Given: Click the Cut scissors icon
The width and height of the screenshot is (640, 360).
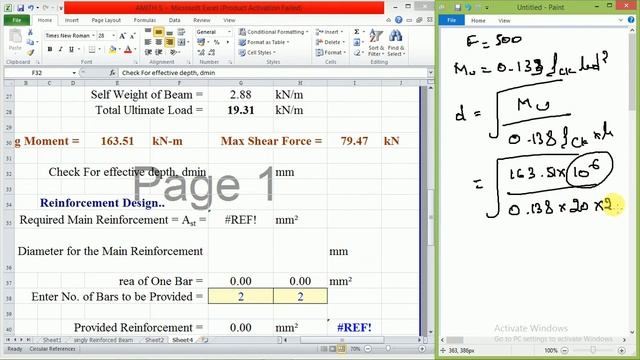Looking at the screenshot, I should [x=30, y=32].
